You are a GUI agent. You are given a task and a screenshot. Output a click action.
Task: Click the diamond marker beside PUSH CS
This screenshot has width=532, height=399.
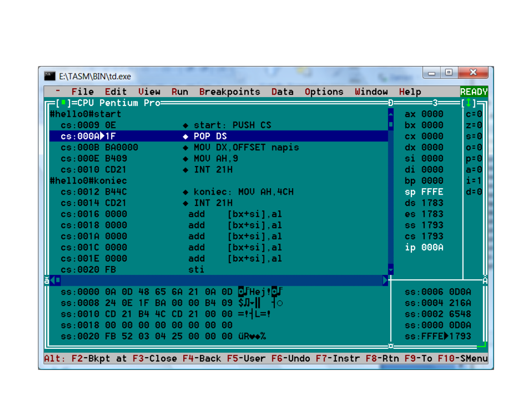pyautogui.click(x=186, y=125)
